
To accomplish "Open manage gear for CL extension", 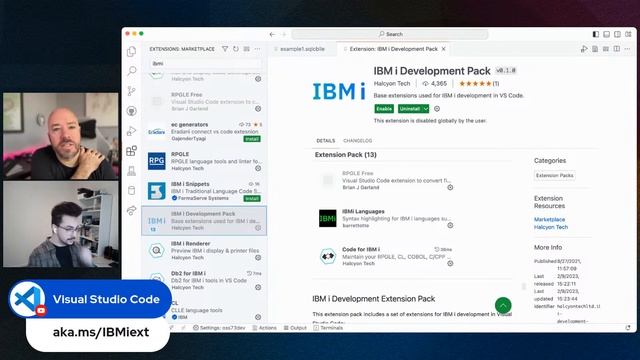I will (x=258, y=317).
